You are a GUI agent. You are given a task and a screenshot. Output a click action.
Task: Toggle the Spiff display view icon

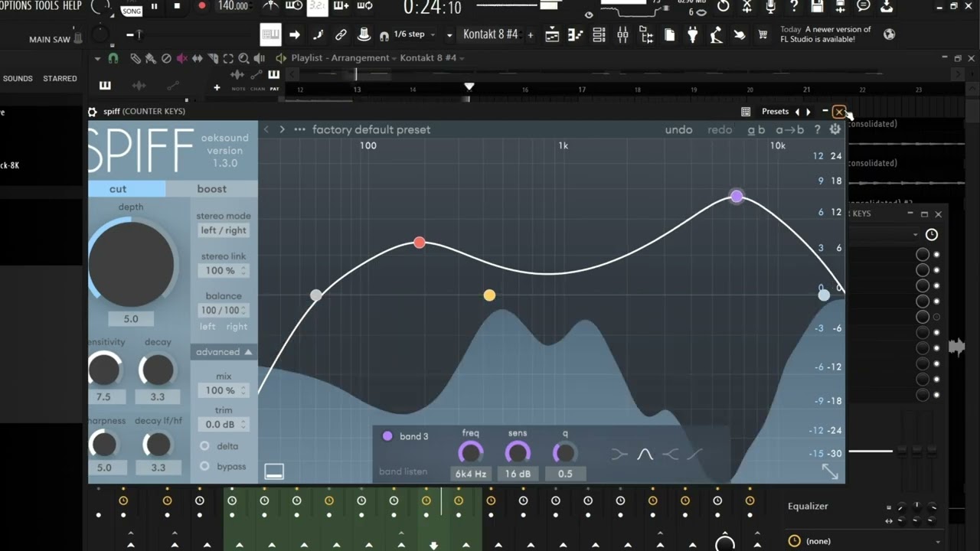point(274,471)
